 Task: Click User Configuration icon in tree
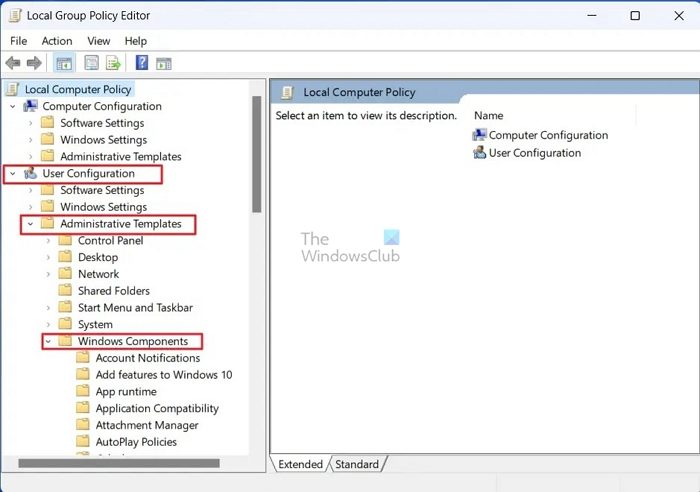click(30, 173)
